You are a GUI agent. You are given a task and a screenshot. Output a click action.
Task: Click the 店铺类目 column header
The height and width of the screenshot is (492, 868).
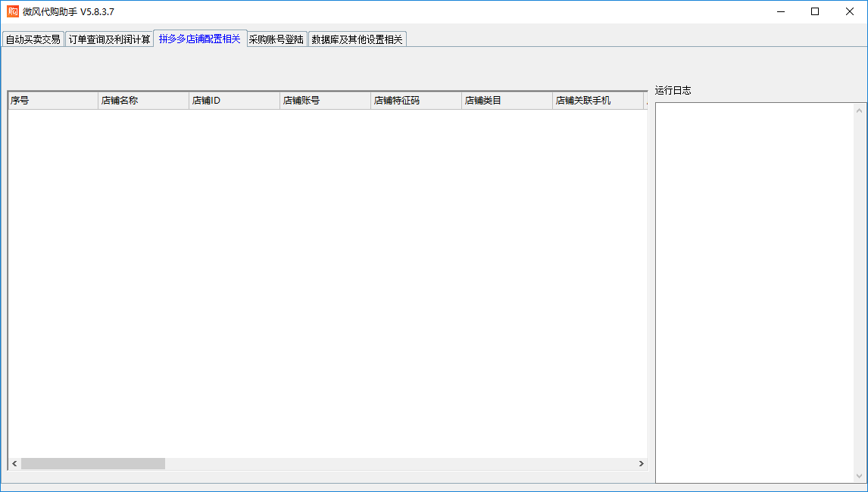point(507,100)
